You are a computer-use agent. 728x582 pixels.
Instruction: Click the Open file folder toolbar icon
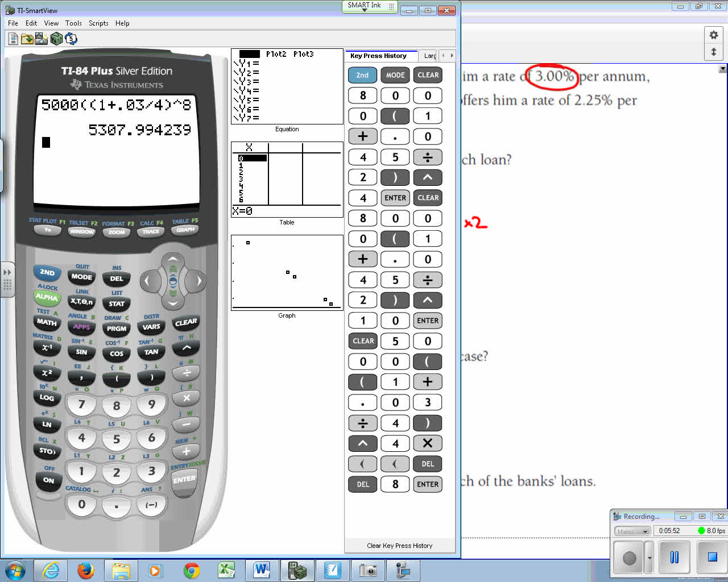[x=27, y=39]
